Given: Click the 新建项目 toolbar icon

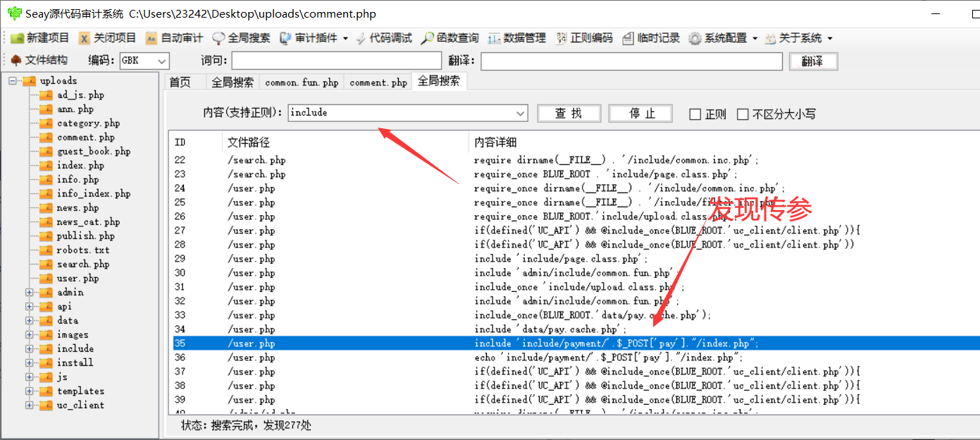Looking at the screenshot, I should (x=17, y=38).
